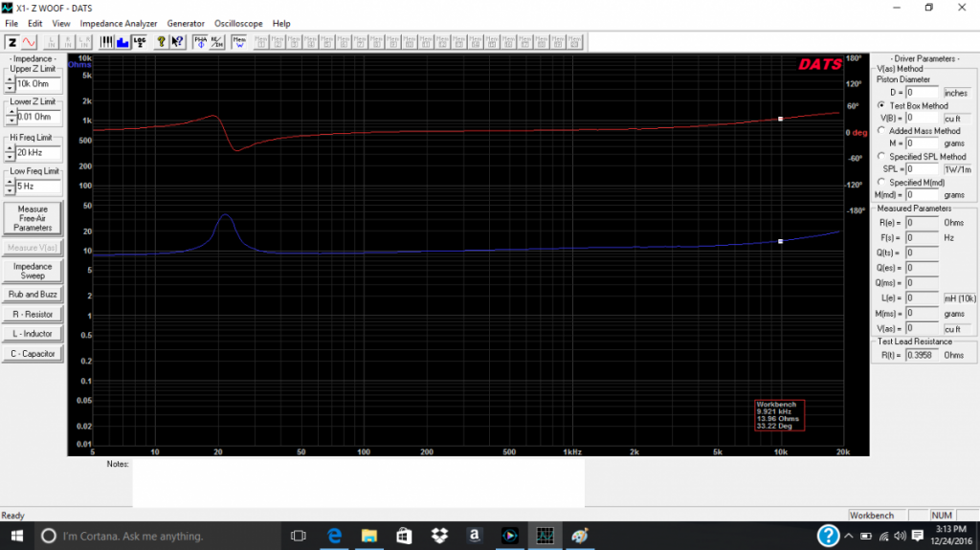Open the Impedance Analyzer menu

118,23
